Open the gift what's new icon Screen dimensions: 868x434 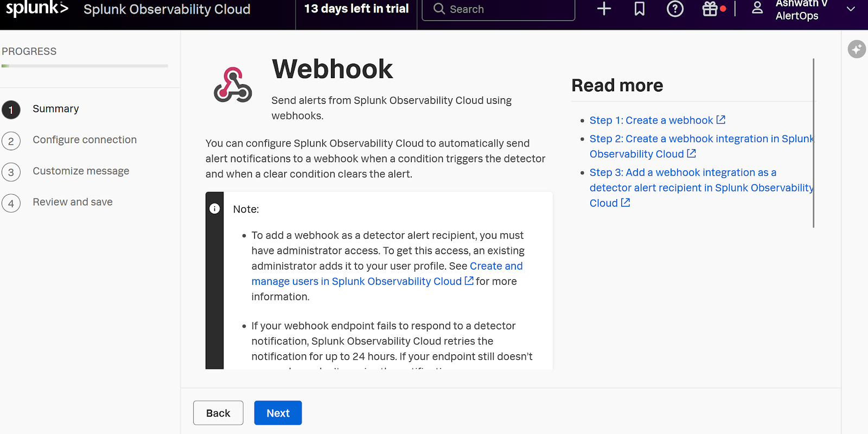tap(710, 9)
